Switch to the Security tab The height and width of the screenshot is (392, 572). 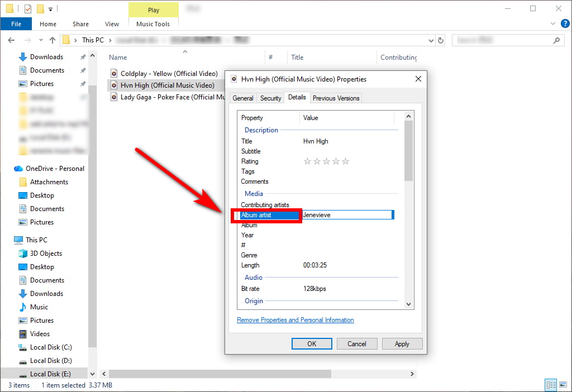[270, 98]
